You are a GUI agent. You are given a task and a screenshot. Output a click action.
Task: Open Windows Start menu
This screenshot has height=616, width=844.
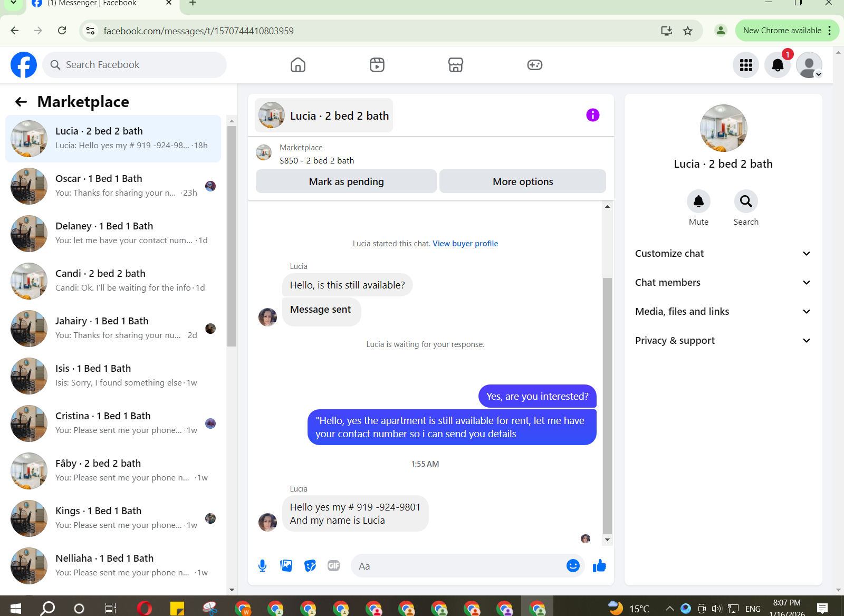15,609
